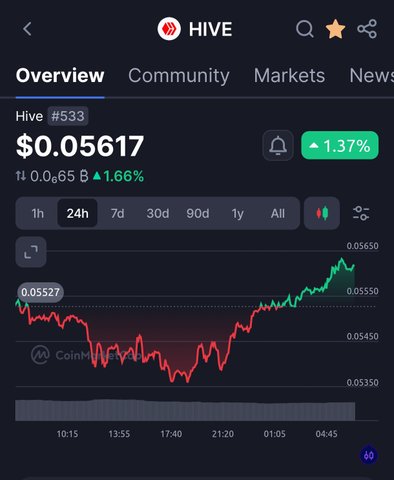Select the 90d timeframe
394x480 pixels.
click(198, 213)
